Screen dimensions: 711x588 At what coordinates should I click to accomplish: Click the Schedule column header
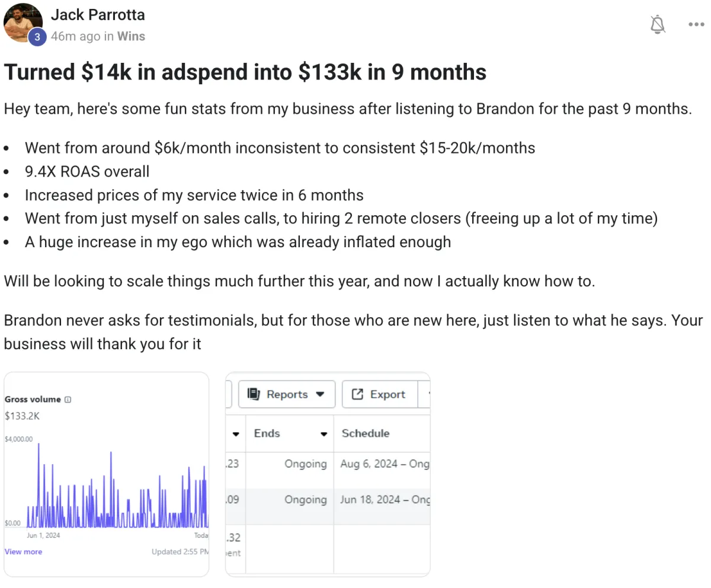click(366, 433)
